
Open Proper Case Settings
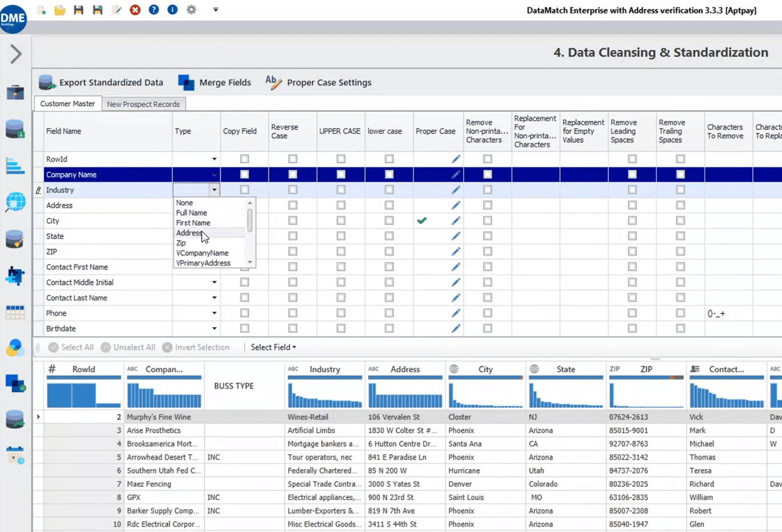pyautogui.click(x=319, y=82)
